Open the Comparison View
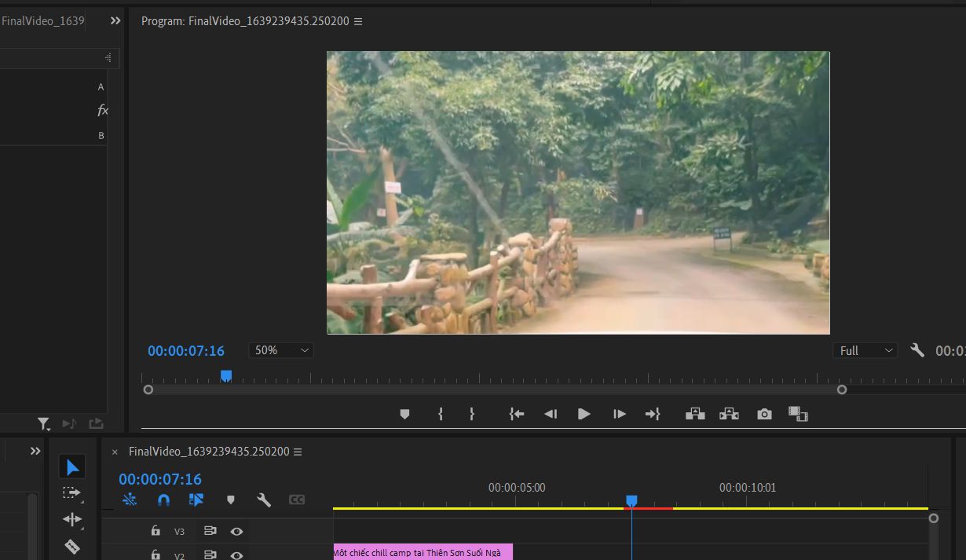 pyautogui.click(x=799, y=414)
